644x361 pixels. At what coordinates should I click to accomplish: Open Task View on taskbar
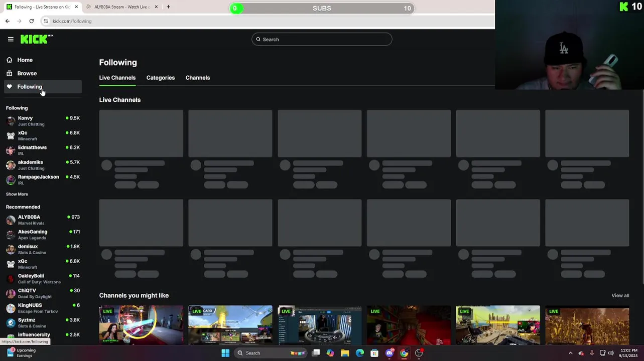[x=316, y=353]
